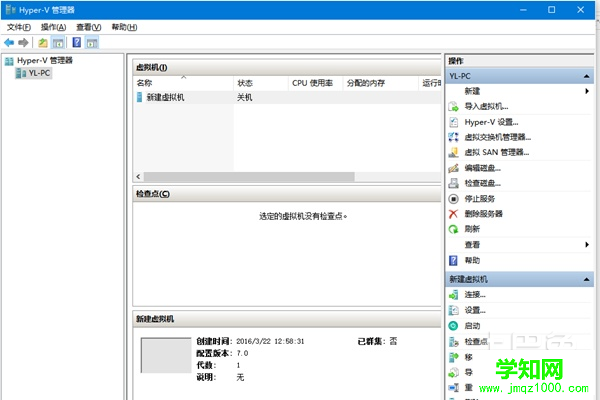600x400 pixels.
Task: Expand the 新建 submenu arrow
Action: pos(587,91)
